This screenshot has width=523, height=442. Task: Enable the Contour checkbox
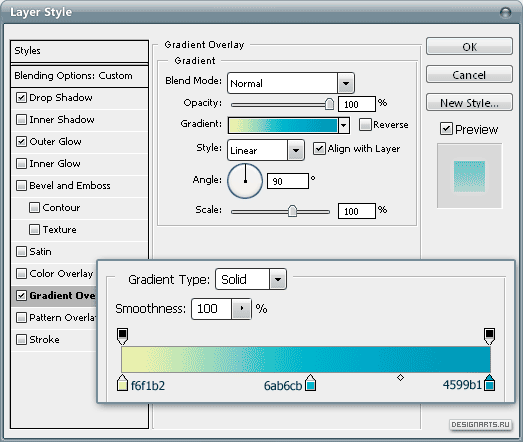[34, 208]
